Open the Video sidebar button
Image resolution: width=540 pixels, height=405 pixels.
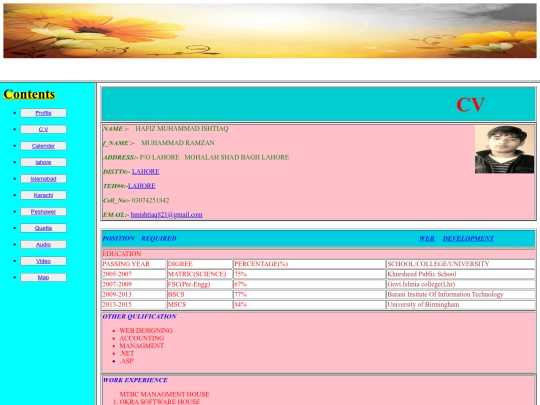pos(43,261)
